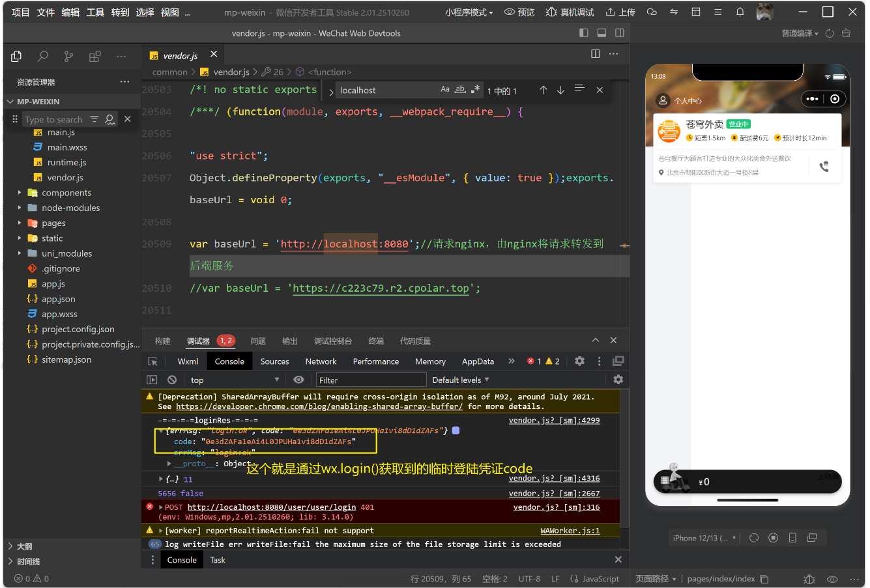
Task: Click the 上传 upload button
Action: (x=620, y=12)
